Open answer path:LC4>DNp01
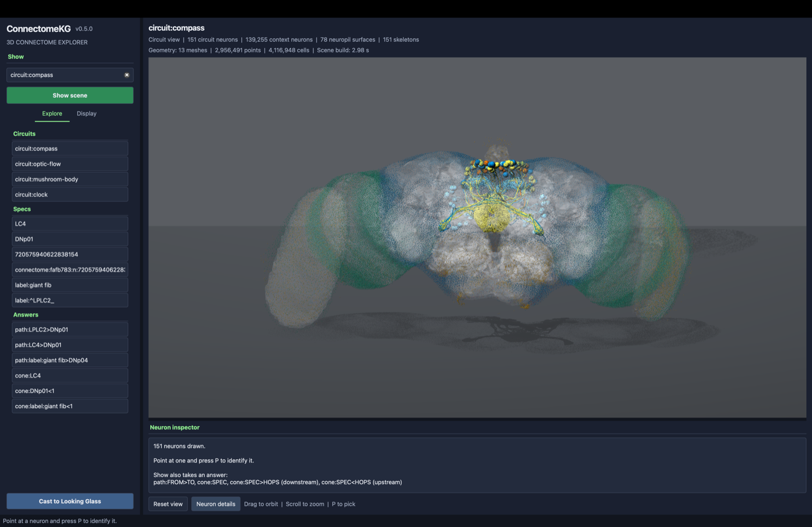 tap(70, 345)
